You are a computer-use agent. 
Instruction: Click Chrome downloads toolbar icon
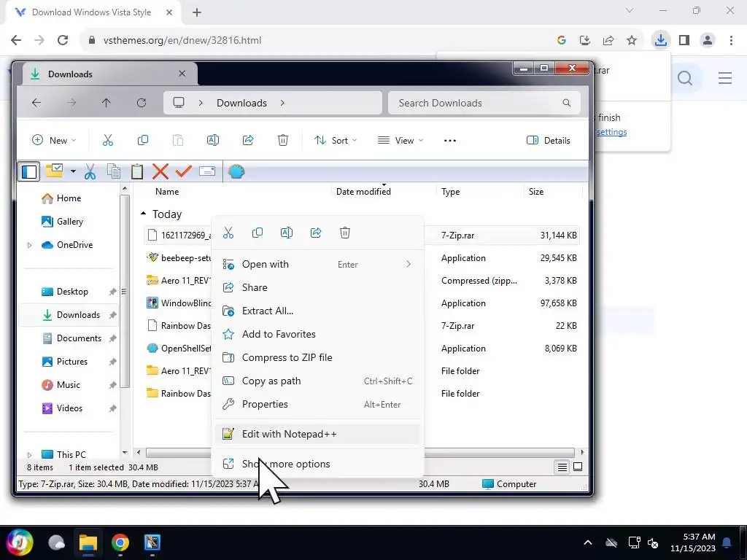click(661, 40)
